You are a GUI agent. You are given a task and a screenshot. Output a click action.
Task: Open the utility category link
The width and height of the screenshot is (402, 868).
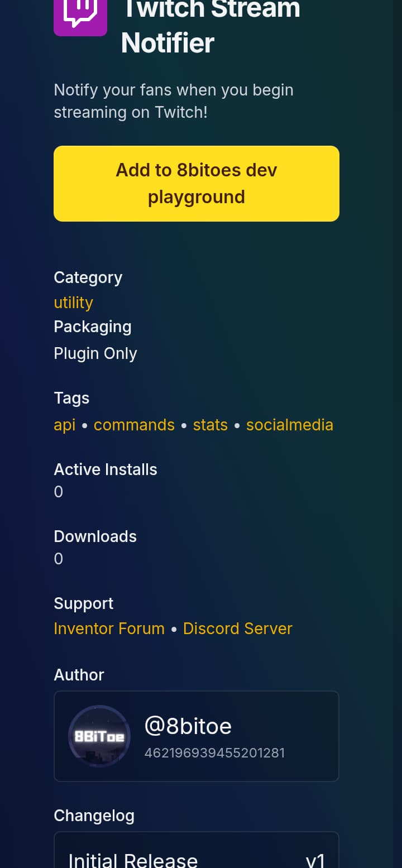(x=73, y=303)
